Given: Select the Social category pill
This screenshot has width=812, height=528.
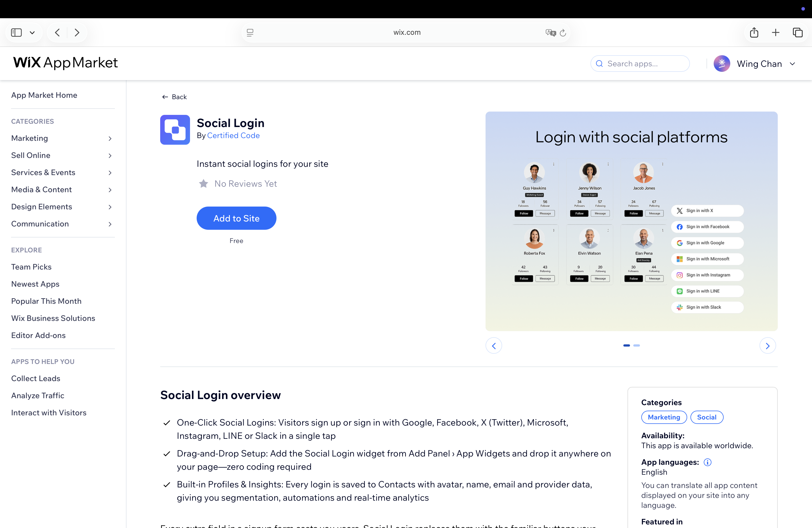Looking at the screenshot, I should point(706,417).
